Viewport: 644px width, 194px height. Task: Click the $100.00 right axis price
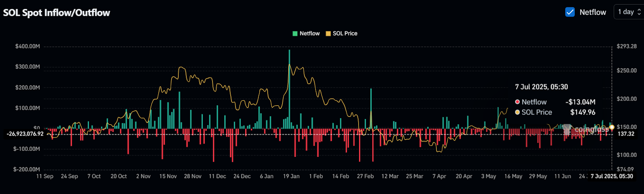pos(627,155)
